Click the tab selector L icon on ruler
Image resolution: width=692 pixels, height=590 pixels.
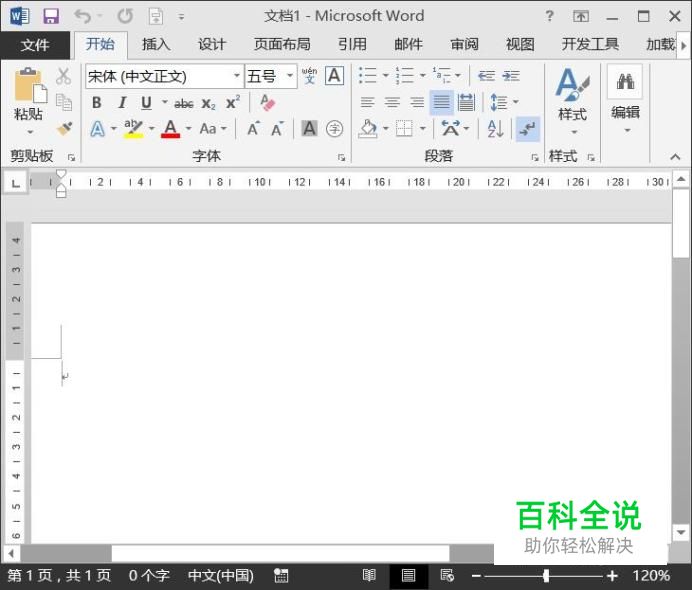[x=15, y=183]
